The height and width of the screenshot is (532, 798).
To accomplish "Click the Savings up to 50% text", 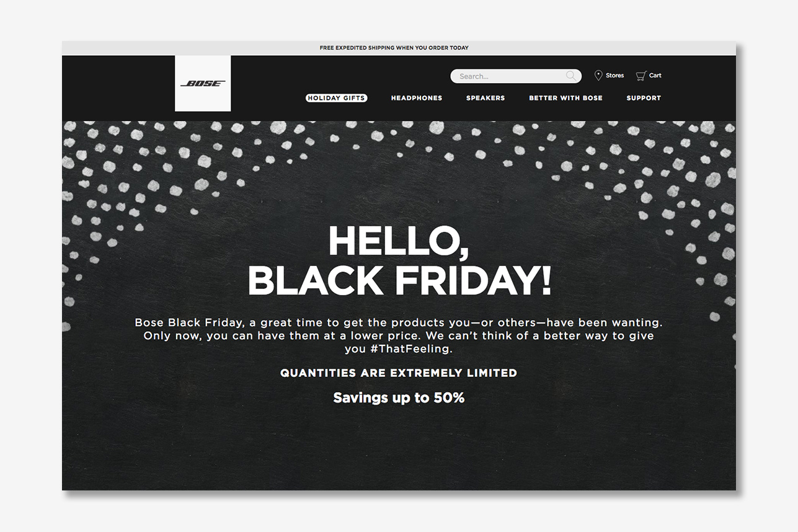I will pyautogui.click(x=399, y=398).
